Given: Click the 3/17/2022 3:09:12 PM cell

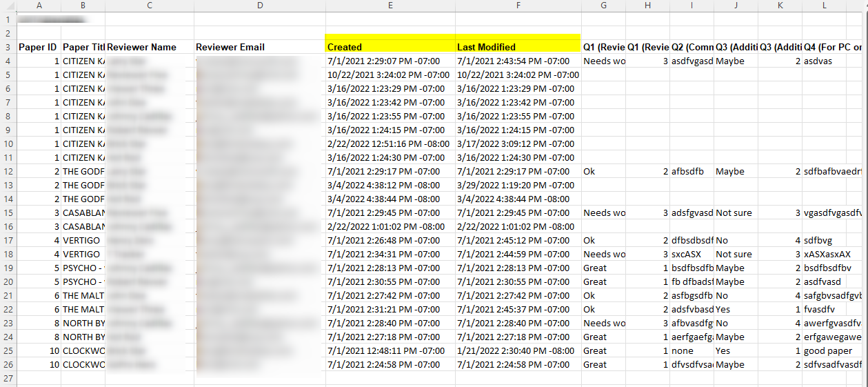Looking at the screenshot, I should tap(518, 144).
